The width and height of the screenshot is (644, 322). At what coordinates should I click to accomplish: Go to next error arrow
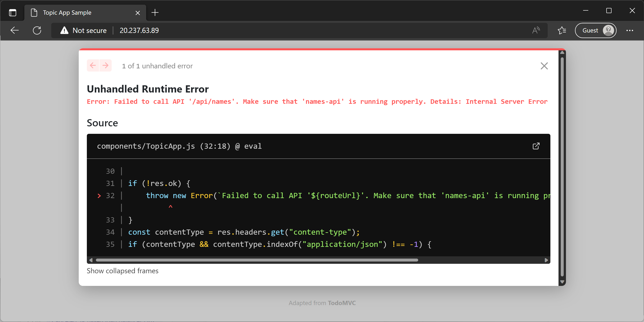[106, 65]
